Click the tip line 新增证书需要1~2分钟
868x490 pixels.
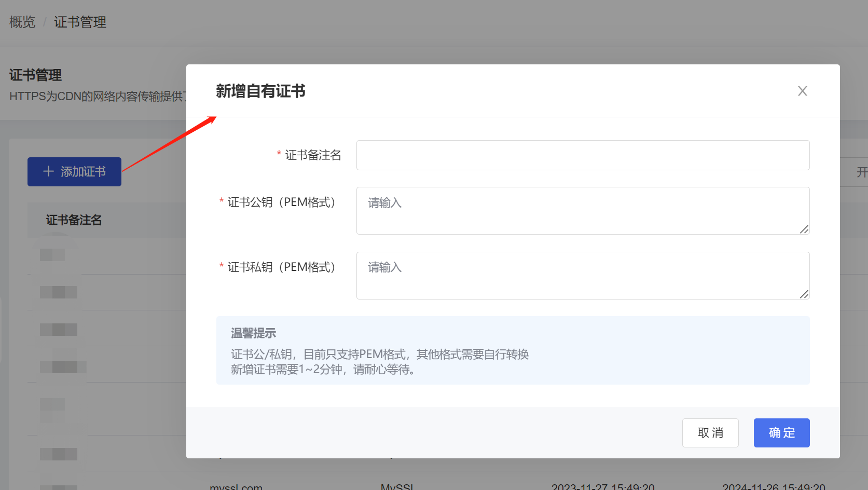[323, 370]
